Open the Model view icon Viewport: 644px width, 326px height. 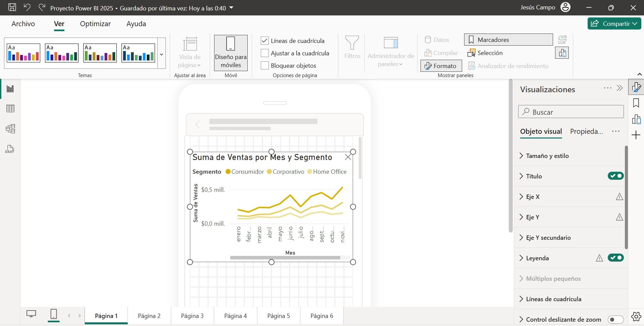pos(10,129)
